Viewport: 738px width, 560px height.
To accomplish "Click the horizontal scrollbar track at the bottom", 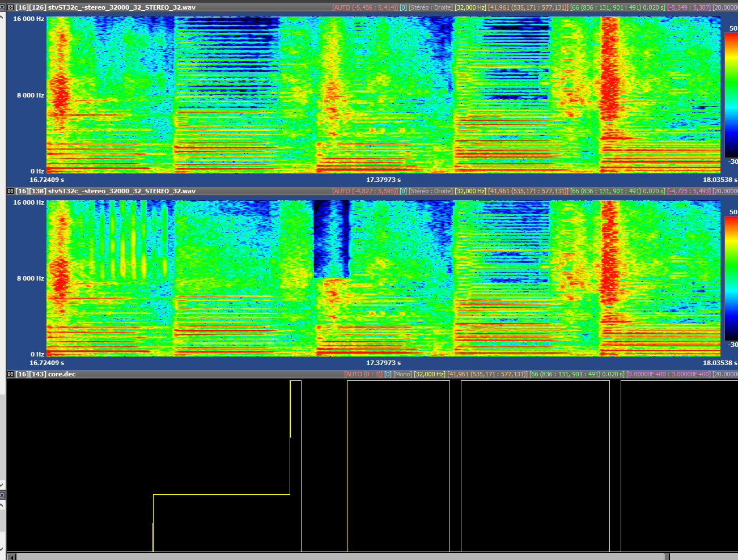I will (340, 557).
